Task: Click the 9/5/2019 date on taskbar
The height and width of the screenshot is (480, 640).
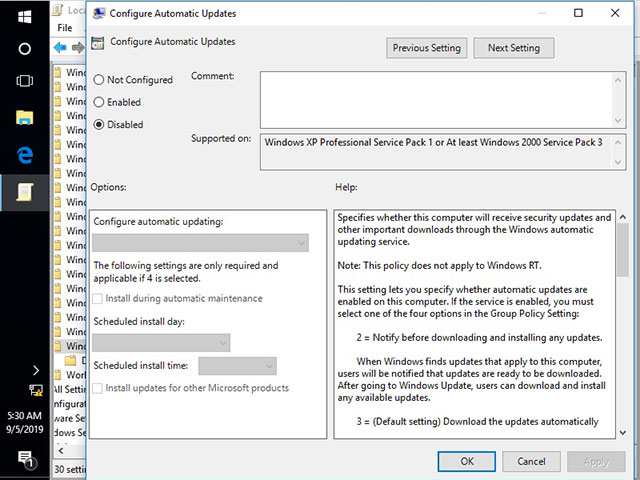Action: coord(24,429)
